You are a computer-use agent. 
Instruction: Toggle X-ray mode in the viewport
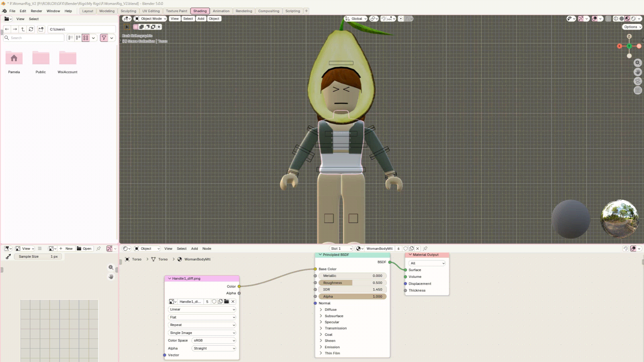point(608,19)
